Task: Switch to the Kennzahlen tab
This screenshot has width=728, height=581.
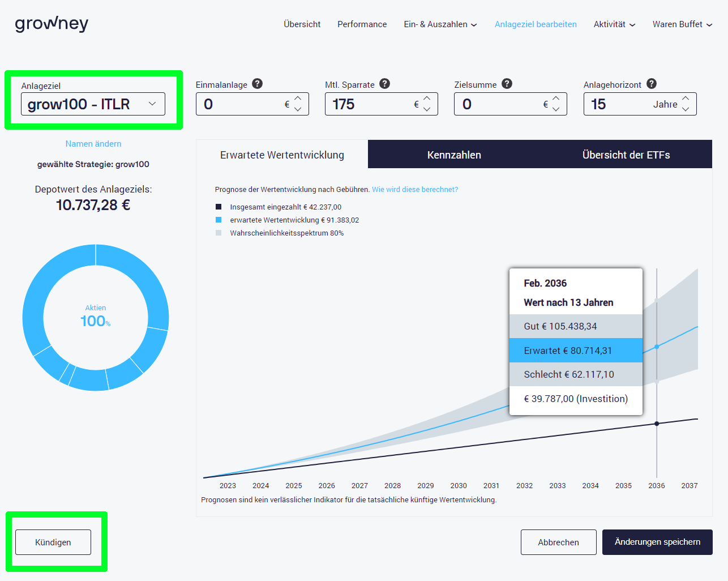Action: [454, 155]
